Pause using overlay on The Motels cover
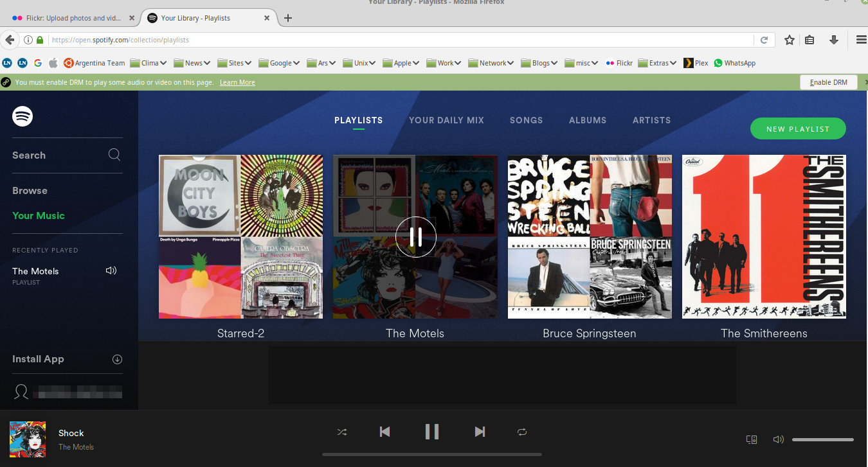The width and height of the screenshot is (868, 467). pyautogui.click(x=416, y=237)
